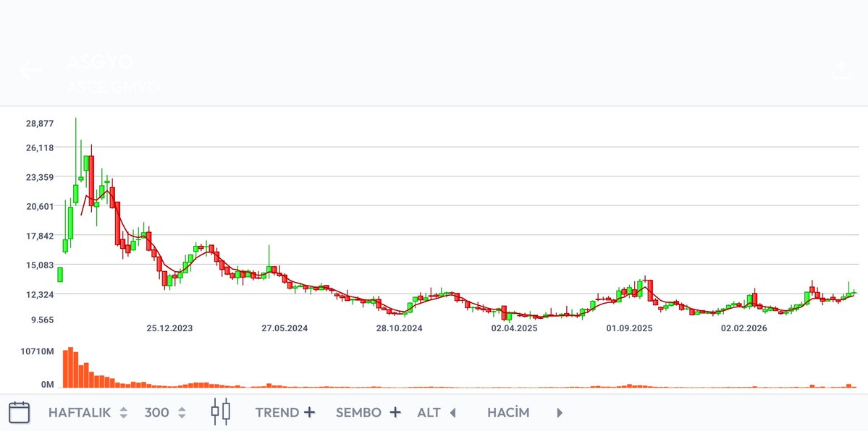The width and height of the screenshot is (868, 431).
Task: Change the 300 bar count stepper
Action: 165,412
